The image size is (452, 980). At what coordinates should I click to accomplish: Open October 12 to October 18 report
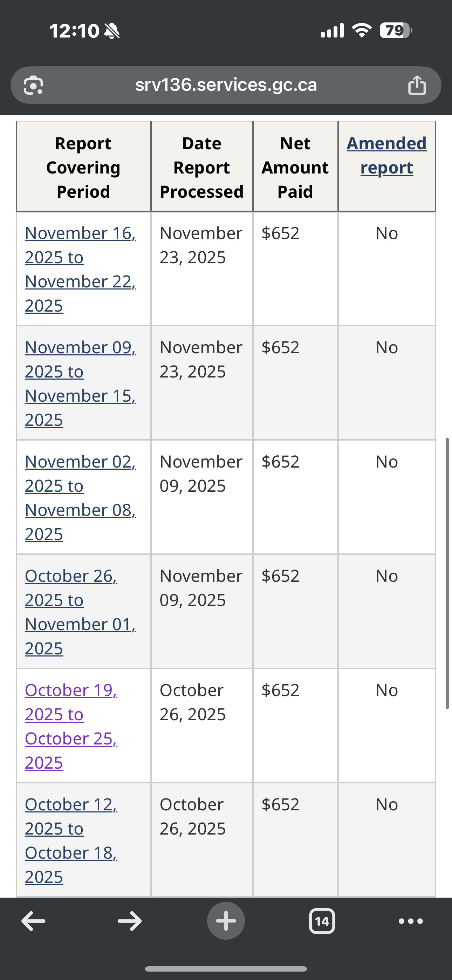click(x=71, y=840)
